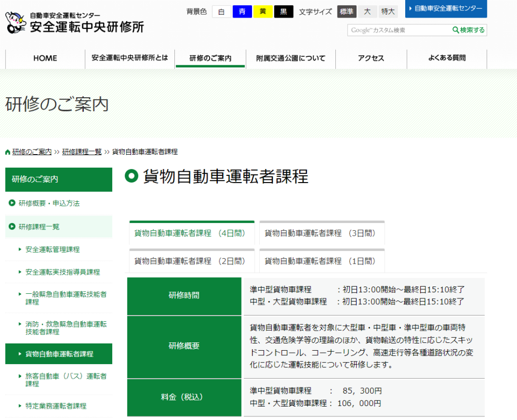
Task: Set background color to white 白
Action: coord(221,12)
